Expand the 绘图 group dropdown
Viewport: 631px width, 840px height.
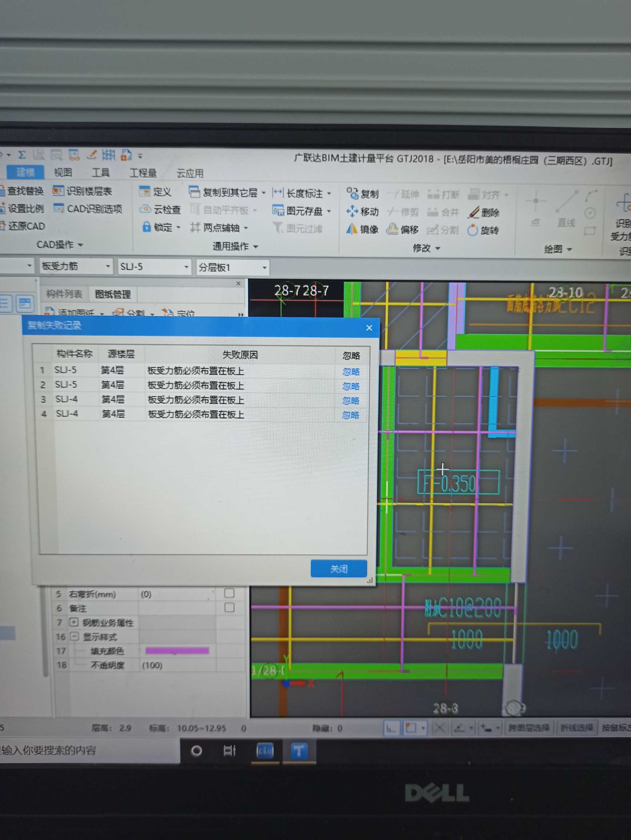coord(558,250)
